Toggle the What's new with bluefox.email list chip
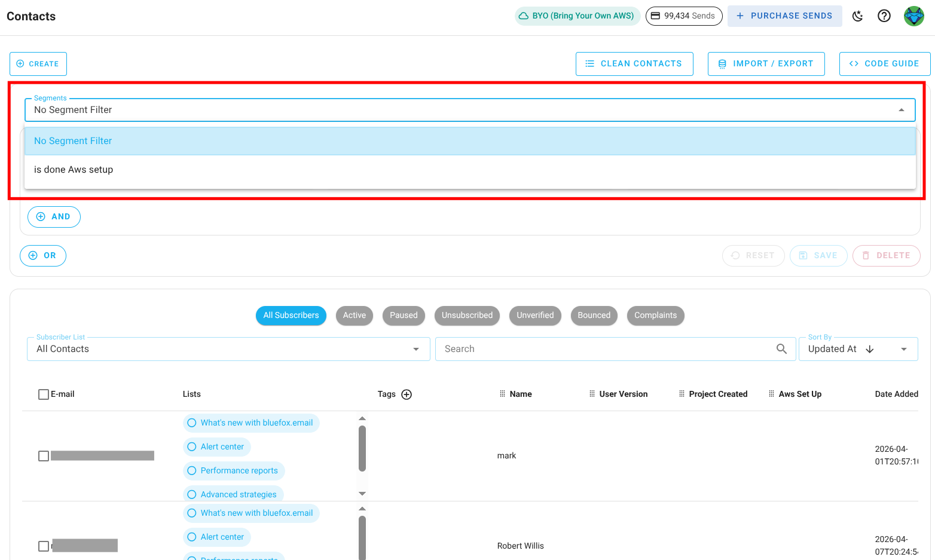935x560 pixels. 251,423
